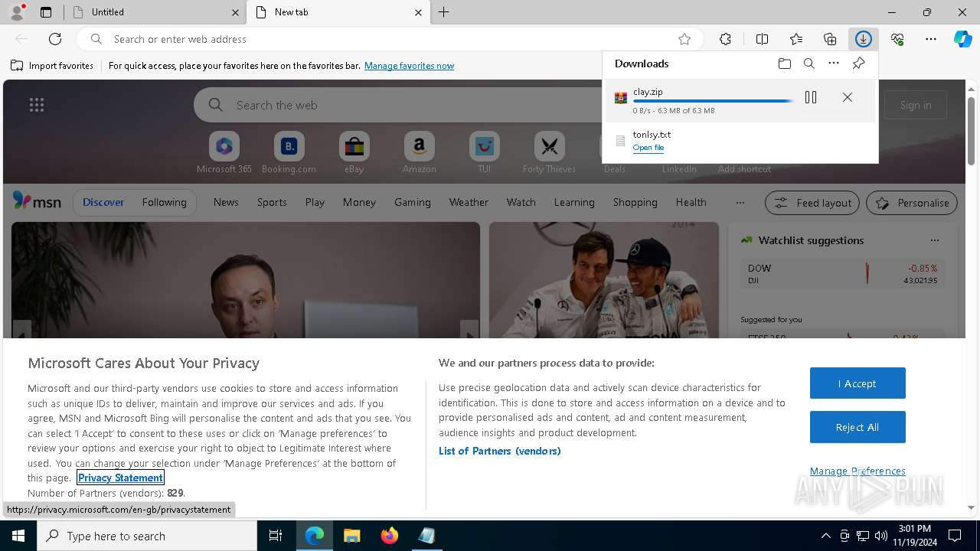
Task: Select the Following feed tab
Action: coord(164,202)
